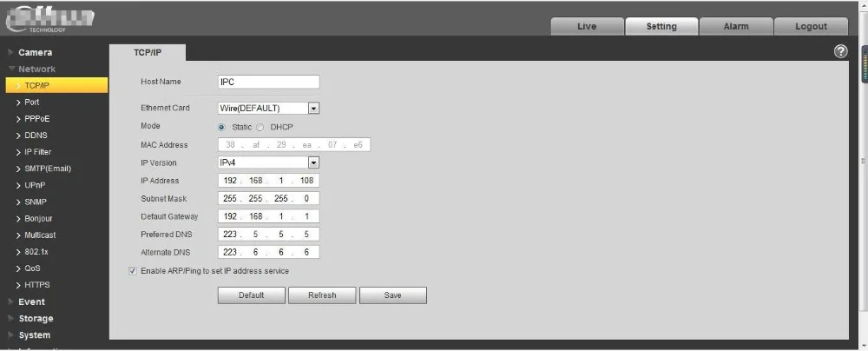Click the Refresh button
The image size is (868, 351).
322,295
